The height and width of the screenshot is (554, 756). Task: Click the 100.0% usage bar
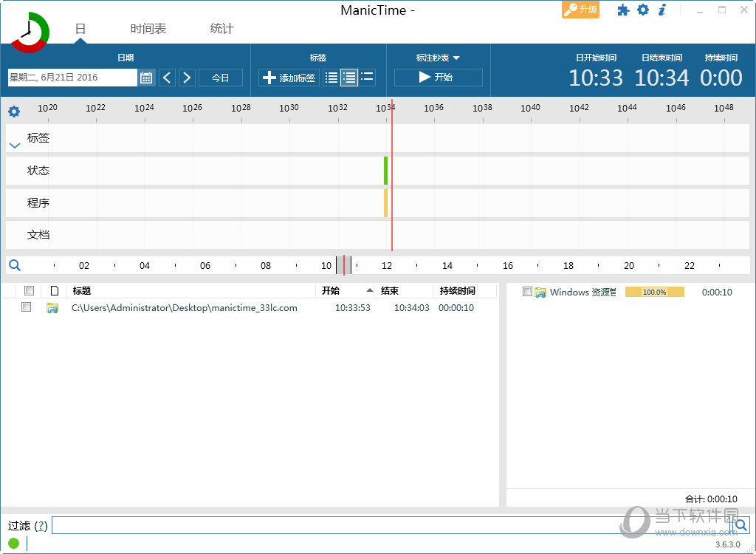click(x=654, y=292)
